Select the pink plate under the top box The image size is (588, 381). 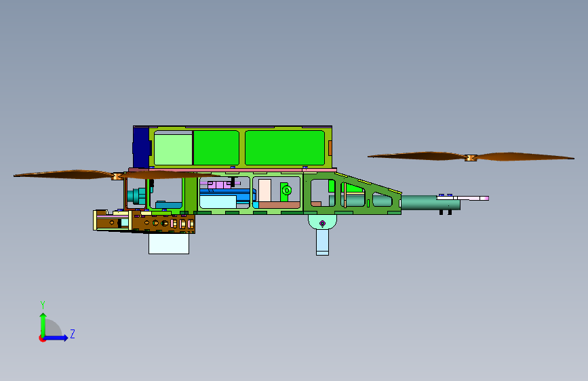point(233,170)
